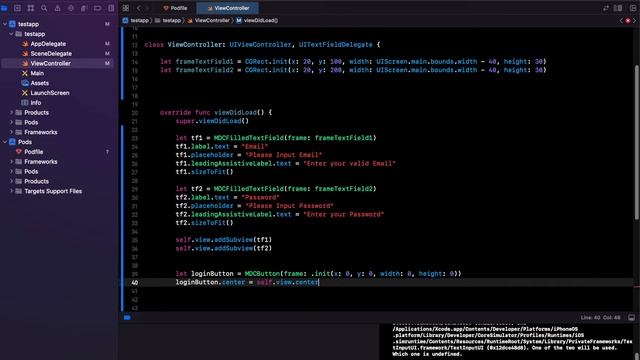Enable code review comparison arrows

pos(606,8)
